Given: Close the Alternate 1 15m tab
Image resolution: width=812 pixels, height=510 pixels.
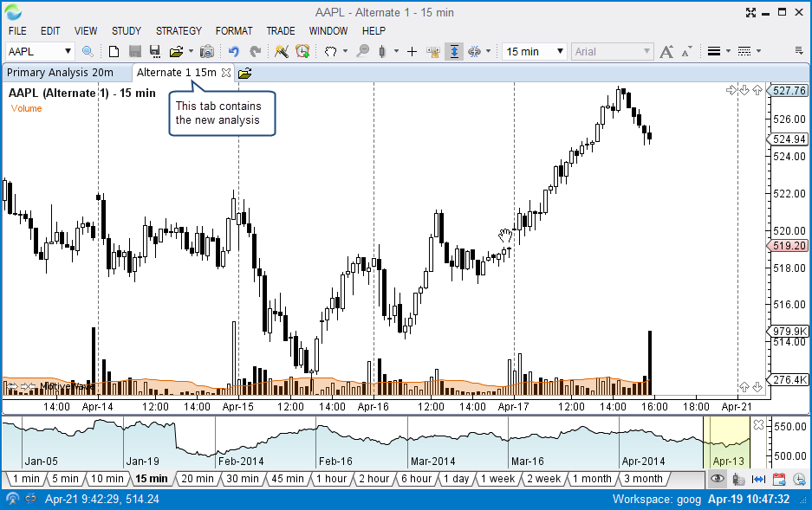Looking at the screenshot, I should point(226,73).
